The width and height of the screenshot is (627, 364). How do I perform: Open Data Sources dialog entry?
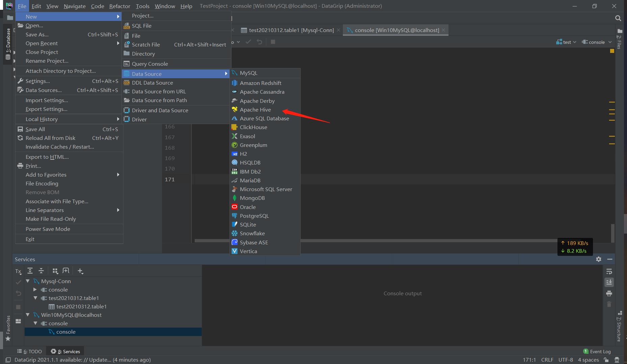tap(69, 90)
